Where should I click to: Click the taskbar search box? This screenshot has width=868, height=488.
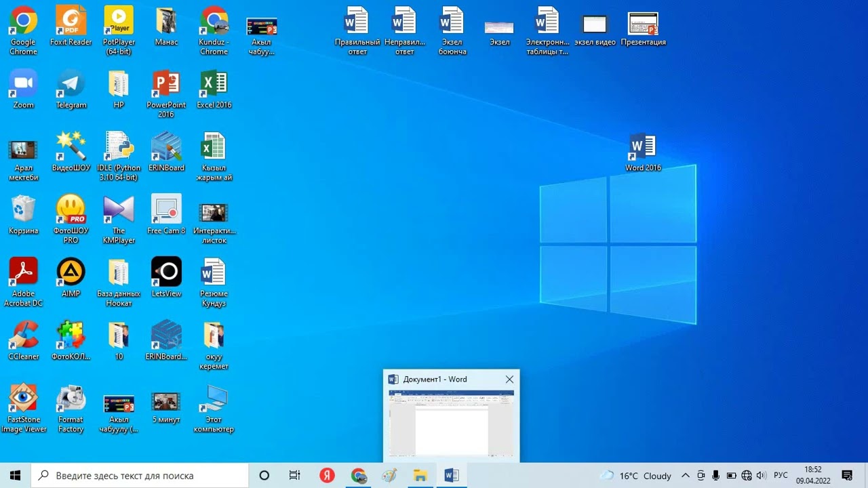pyautogui.click(x=140, y=475)
